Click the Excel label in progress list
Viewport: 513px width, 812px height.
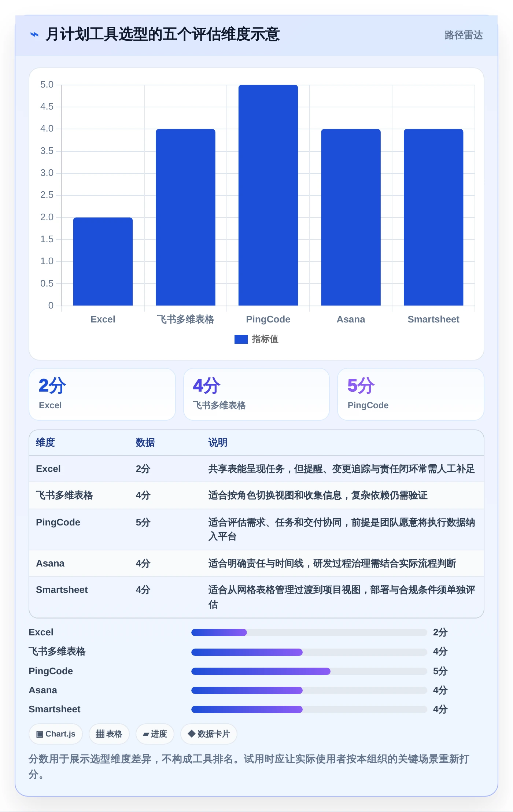click(x=41, y=632)
